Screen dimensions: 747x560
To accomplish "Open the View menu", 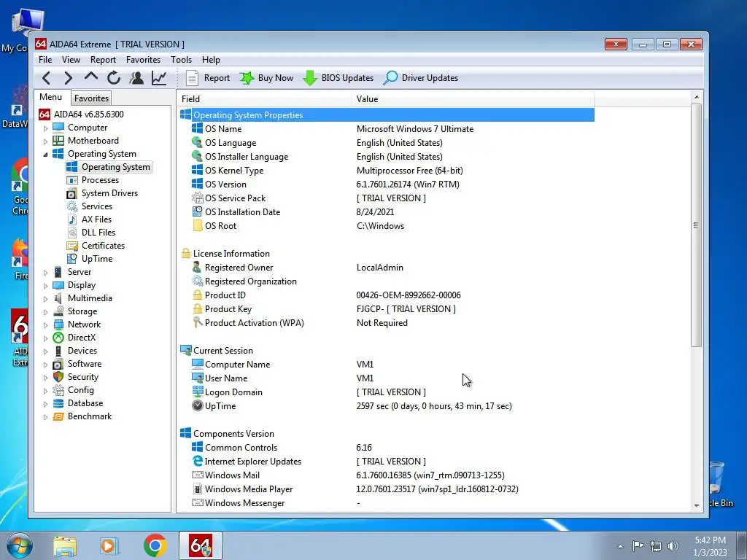I will pos(71,60).
